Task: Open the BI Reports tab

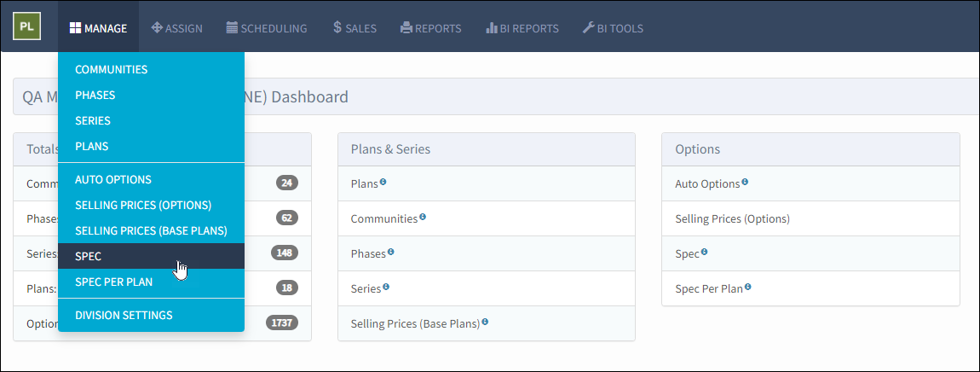Action: (522, 27)
